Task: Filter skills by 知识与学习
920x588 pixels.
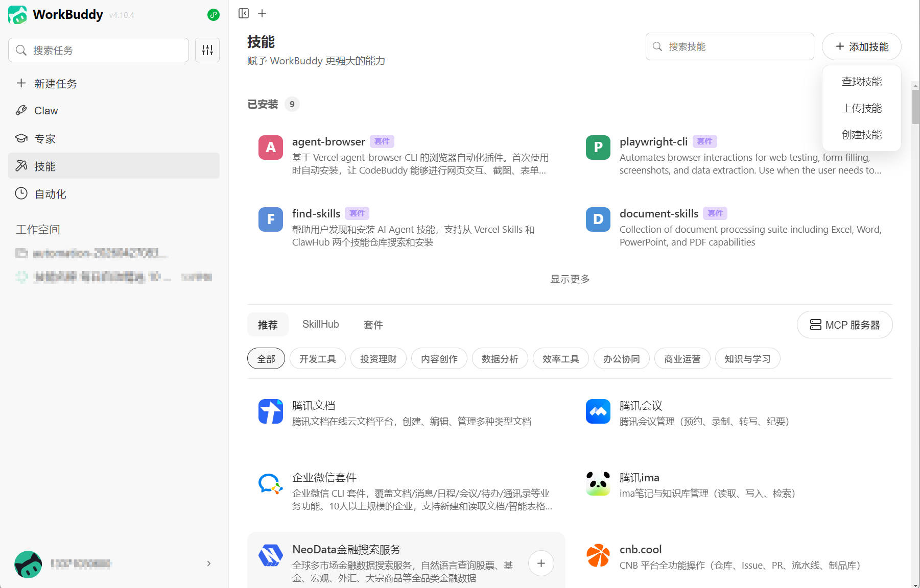Action: [748, 359]
